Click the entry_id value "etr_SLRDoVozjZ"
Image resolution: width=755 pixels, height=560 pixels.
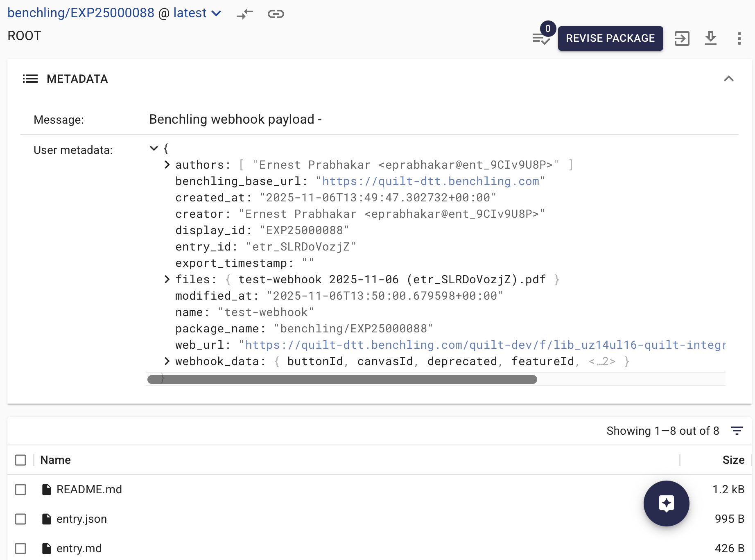click(301, 246)
